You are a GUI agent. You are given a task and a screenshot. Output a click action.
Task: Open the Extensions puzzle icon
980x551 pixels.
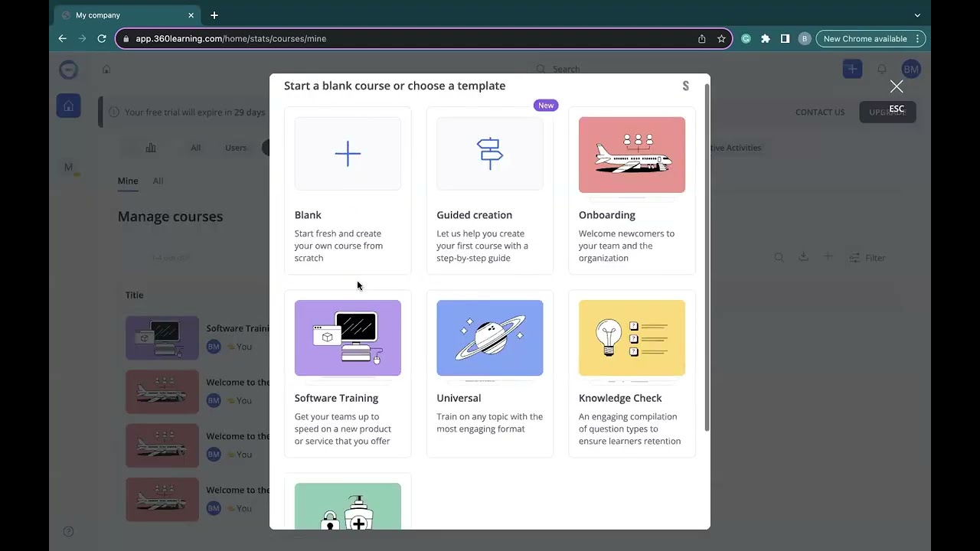765,38
